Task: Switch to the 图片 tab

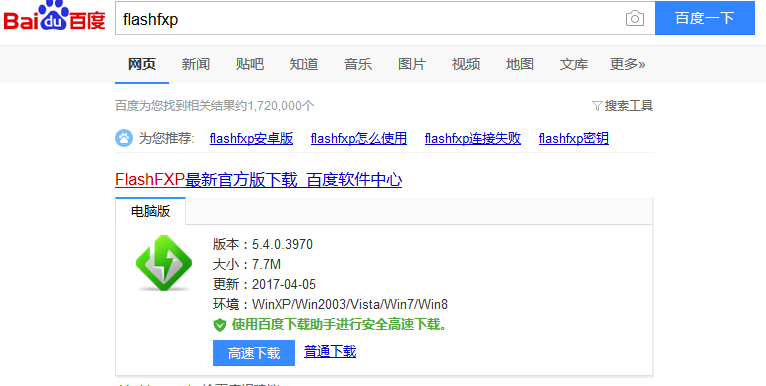Action: click(x=412, y=64)
